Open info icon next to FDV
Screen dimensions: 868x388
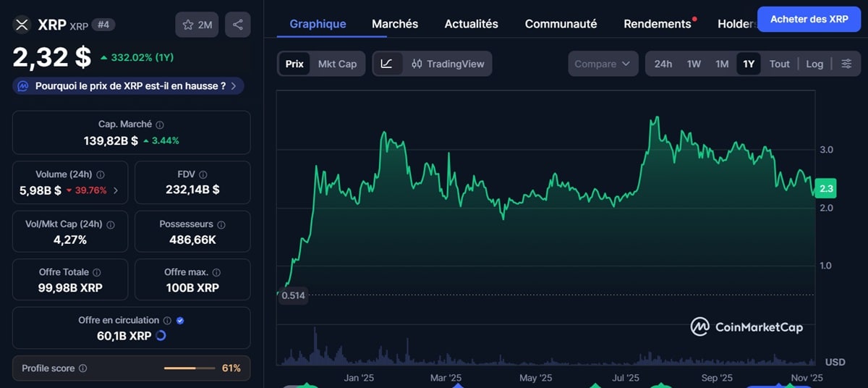tap(203, 174)
